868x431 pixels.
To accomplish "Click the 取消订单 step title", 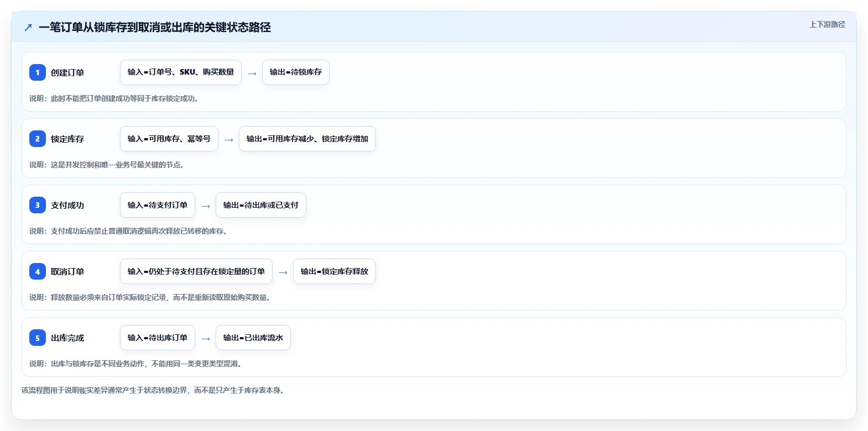I will (x=67, y=271).
